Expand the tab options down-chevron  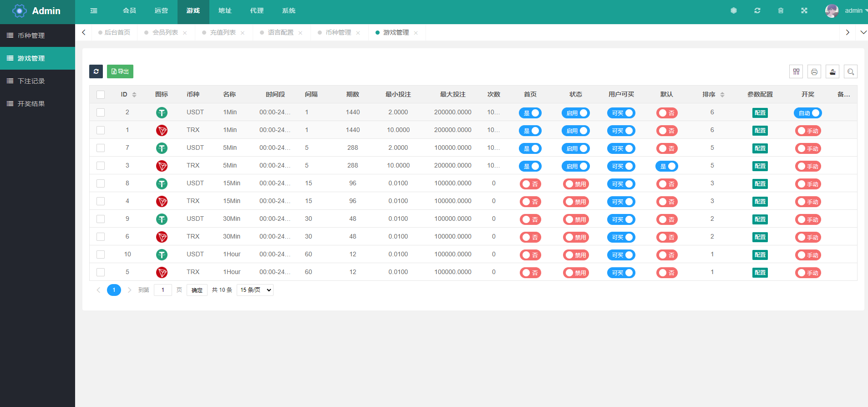863,32
